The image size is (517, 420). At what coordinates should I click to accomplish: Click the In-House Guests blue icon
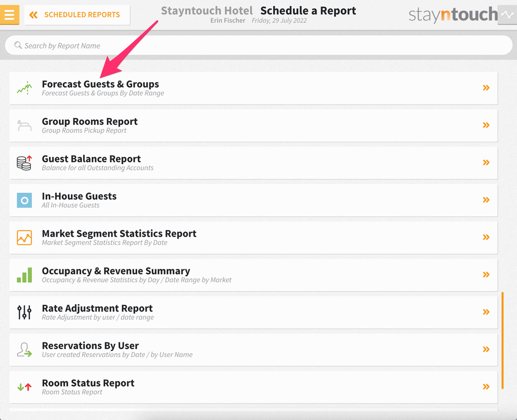tap(24, 200)
